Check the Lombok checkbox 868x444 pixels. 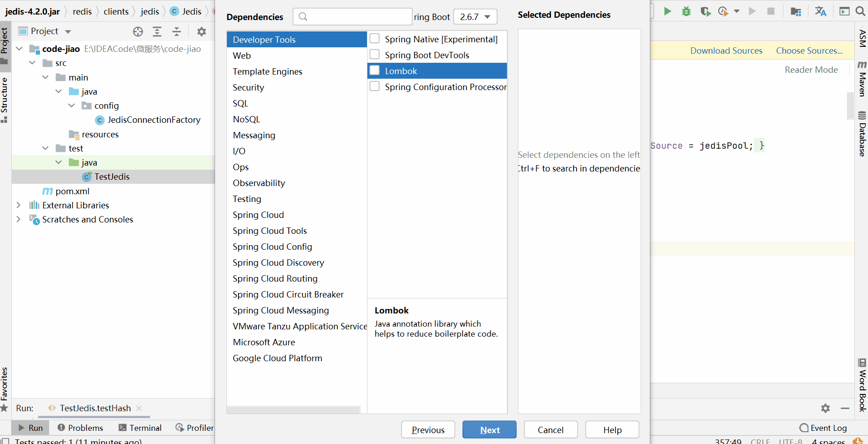point(375,71)
